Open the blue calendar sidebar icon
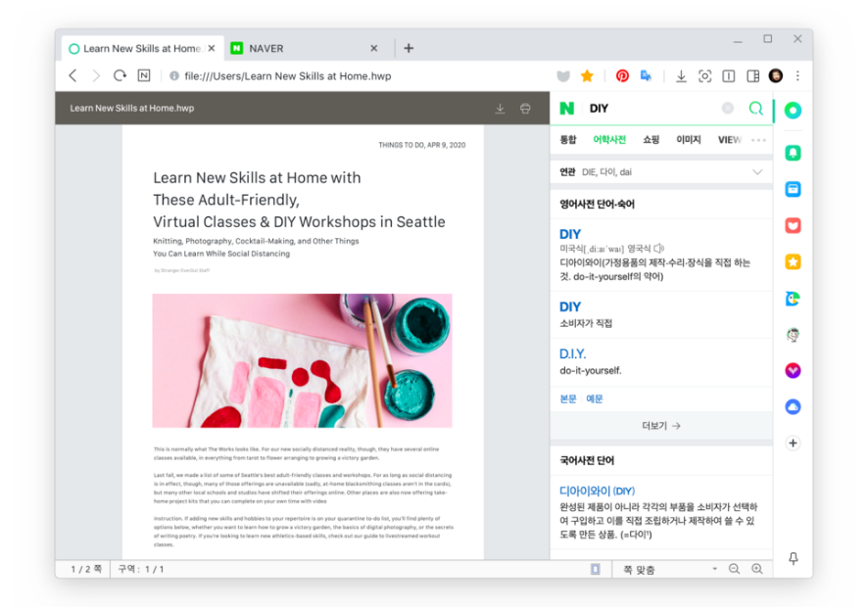Screen dimensions: 868x608 (793, 189)
